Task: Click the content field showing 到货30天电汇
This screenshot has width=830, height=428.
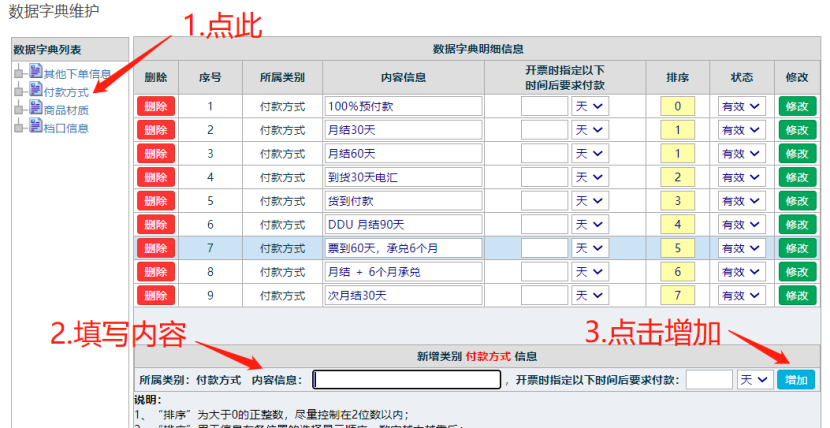Action: (x=402, y=177)
